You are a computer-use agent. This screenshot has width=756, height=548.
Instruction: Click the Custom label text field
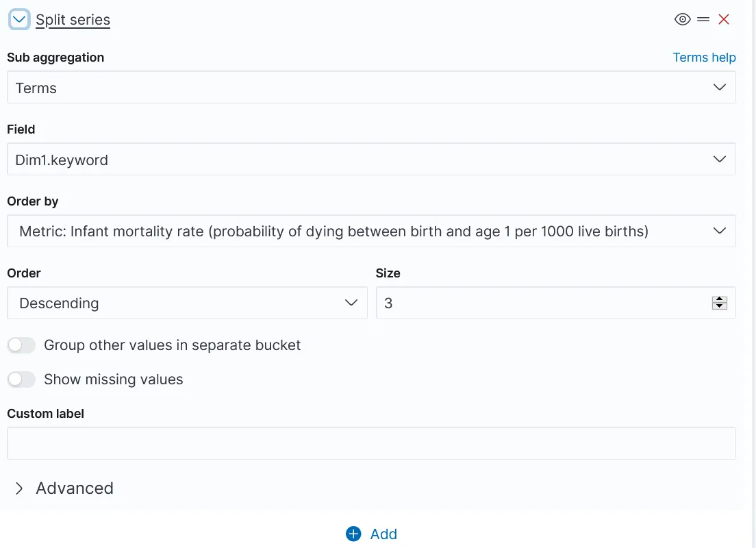pyautogui.click(x=371, y=443)
